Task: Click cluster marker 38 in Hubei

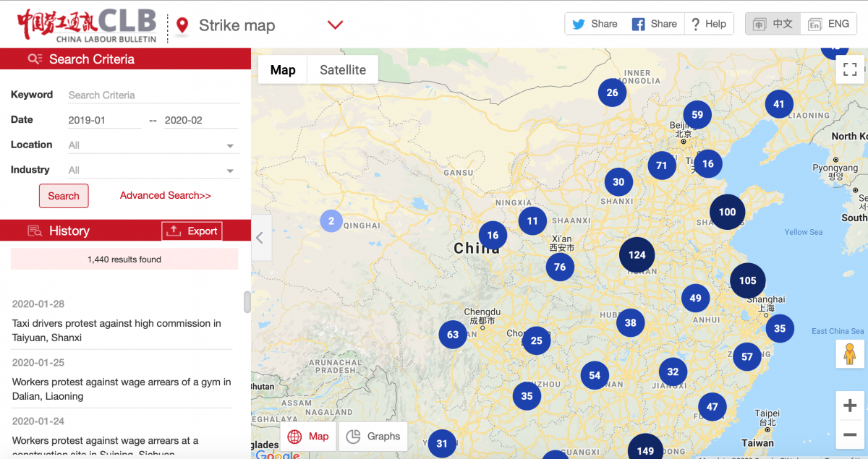Action: pyautogui.click(x=631, y=323)
